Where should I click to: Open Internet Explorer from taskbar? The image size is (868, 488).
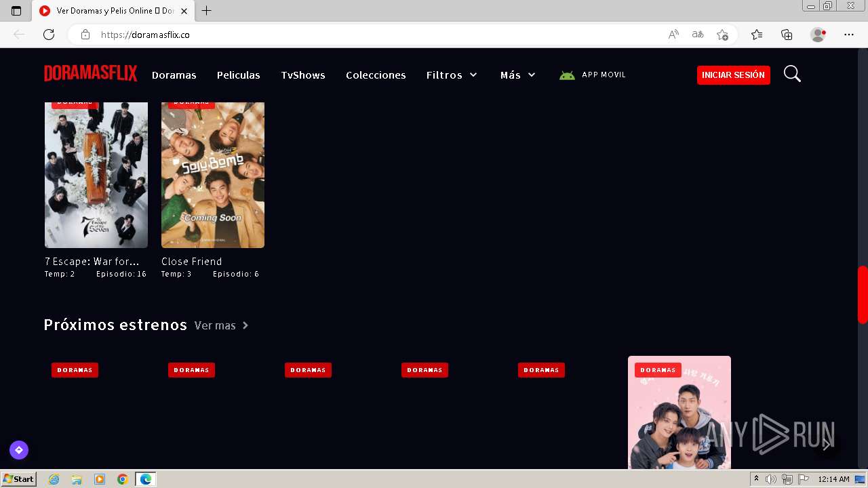tap(54, 479)
